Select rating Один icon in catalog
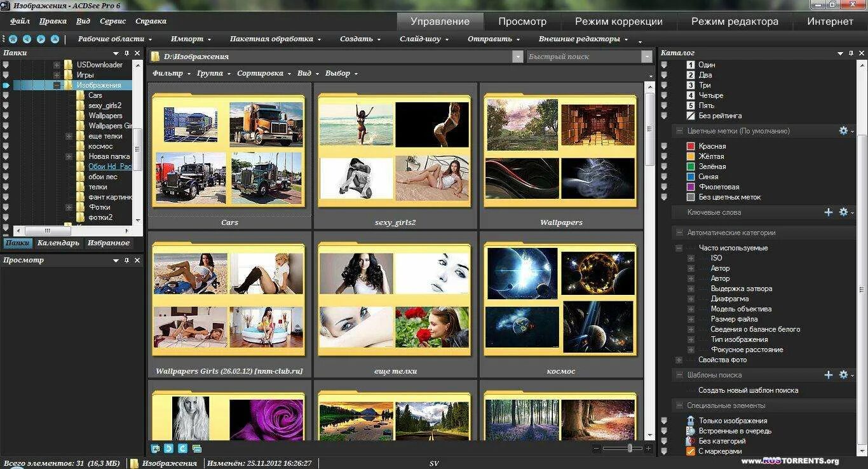868x469 pixels. [691, 65]
